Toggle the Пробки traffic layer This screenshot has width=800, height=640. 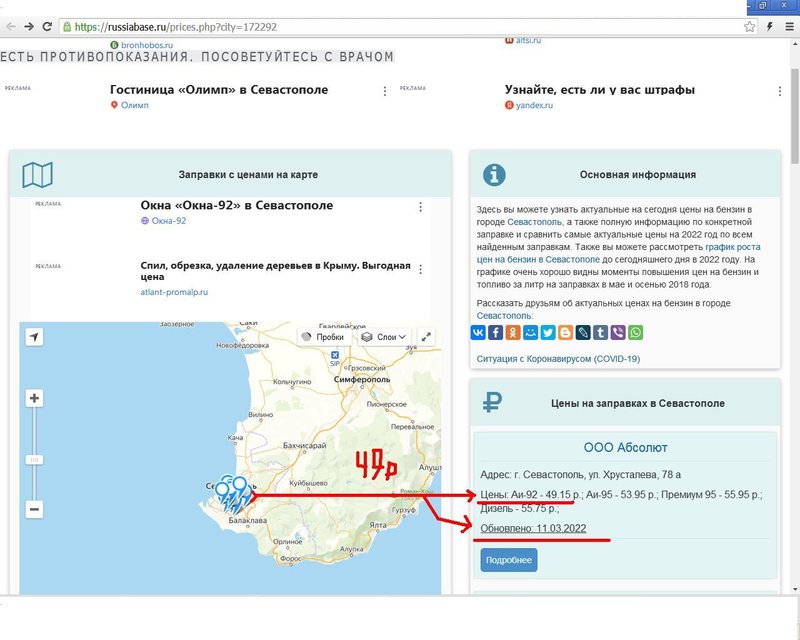click(x=323, y=337)
